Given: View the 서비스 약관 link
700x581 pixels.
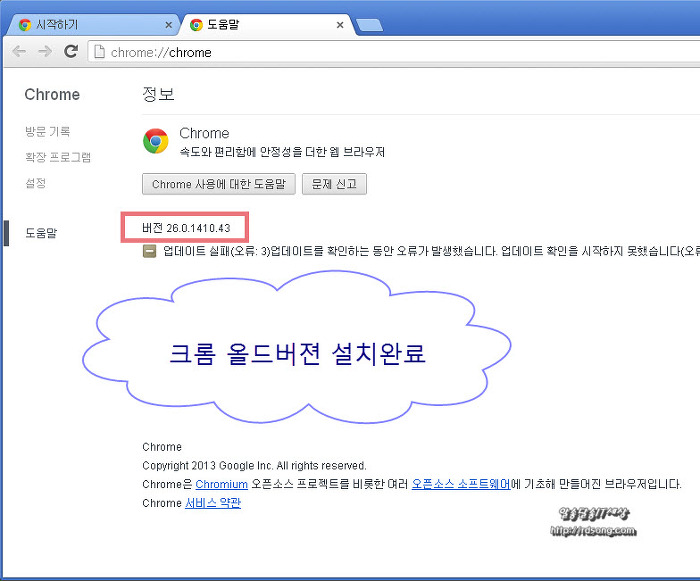Looking at the screenshot, I should [x=213, y=503].
